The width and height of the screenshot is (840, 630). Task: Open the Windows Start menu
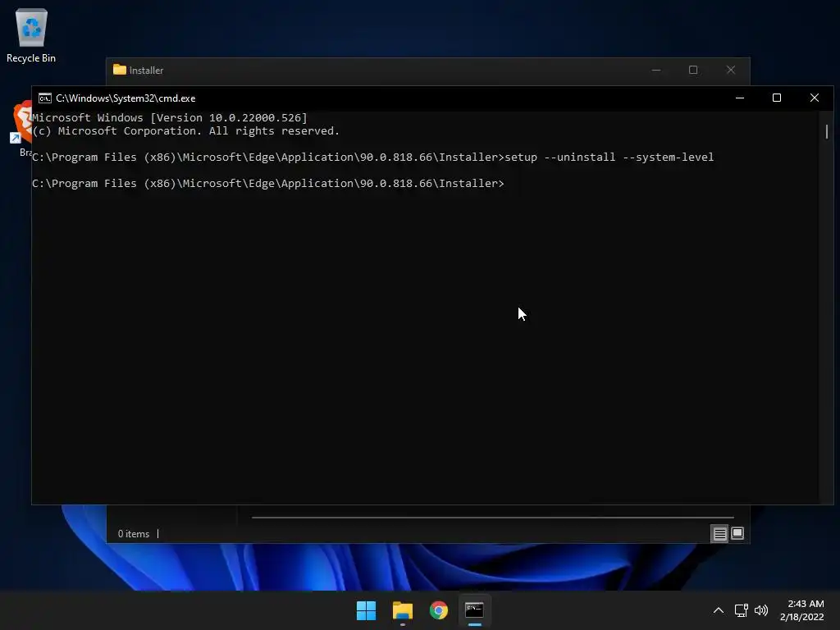[367, 610]
